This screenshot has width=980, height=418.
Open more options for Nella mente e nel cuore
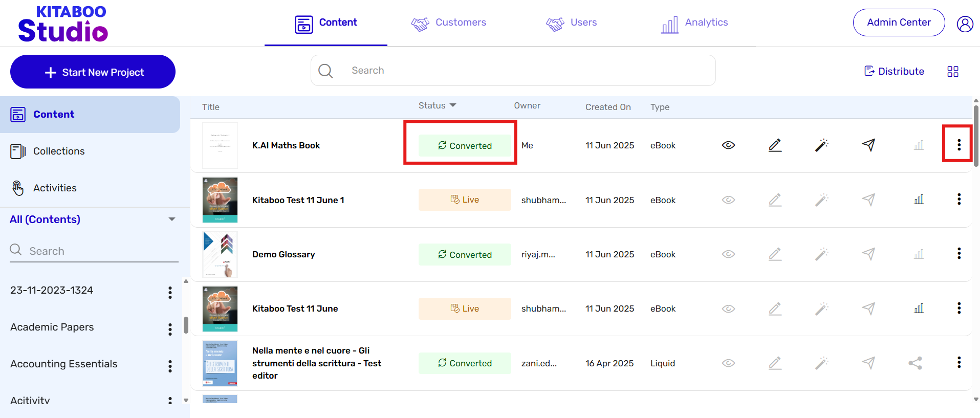pos(959,362)
